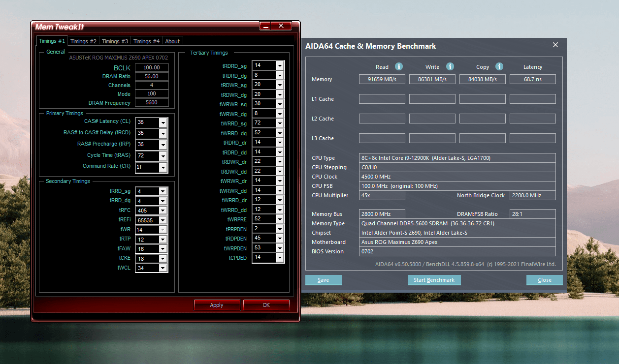Open the tRDRD_dg dropdown
Image resolution: width=619 pixels, height=364 pixels.
pos(280,75)
